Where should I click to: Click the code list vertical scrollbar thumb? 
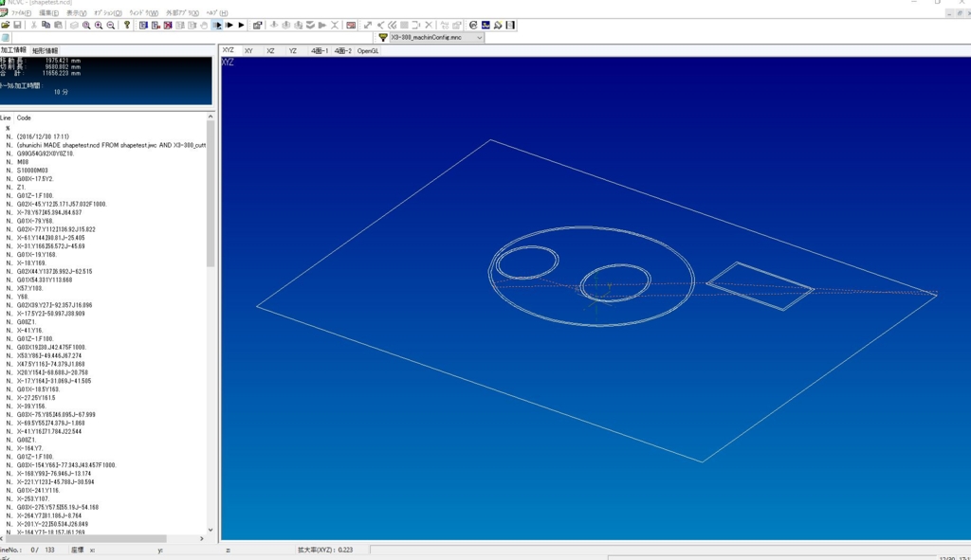211,195
